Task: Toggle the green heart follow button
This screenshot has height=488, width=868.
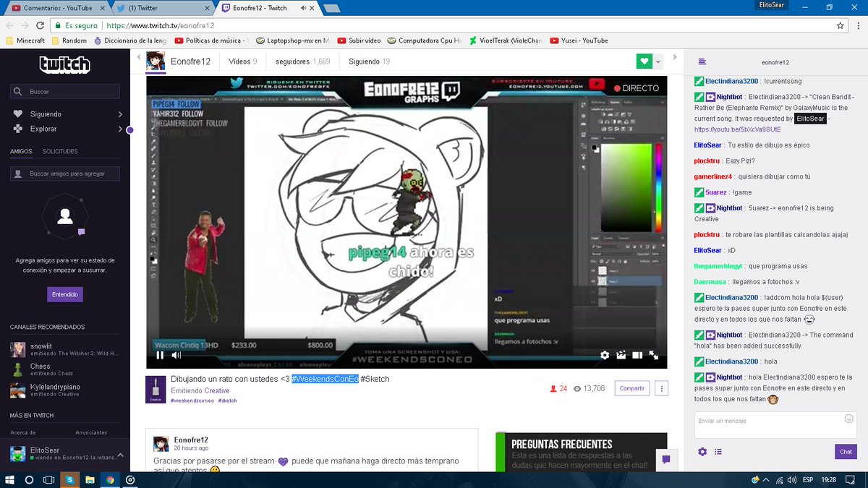Action: coord(644,61)
